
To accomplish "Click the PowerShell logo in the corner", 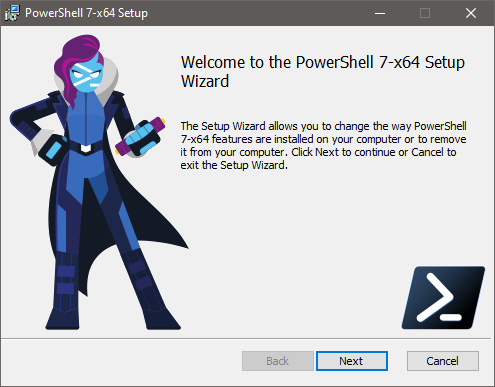I will [x=443, y=298].
